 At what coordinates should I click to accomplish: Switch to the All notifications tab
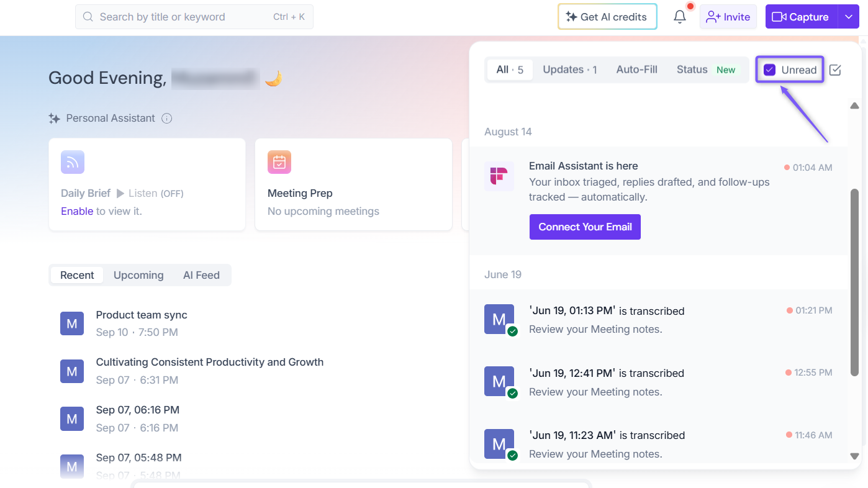[x=510, y=70]
